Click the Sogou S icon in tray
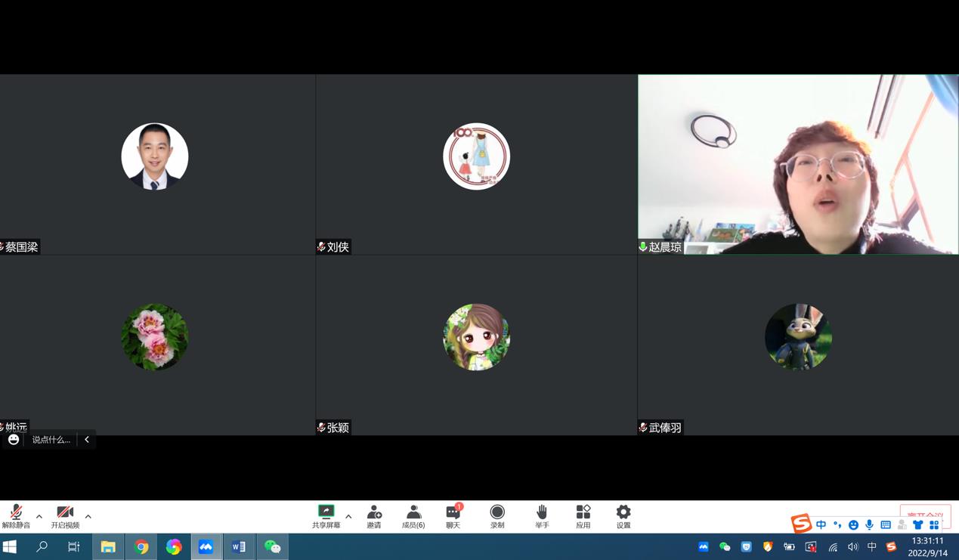Image resolution: width=959 pixels, height=560 pixels. (892, 547)
